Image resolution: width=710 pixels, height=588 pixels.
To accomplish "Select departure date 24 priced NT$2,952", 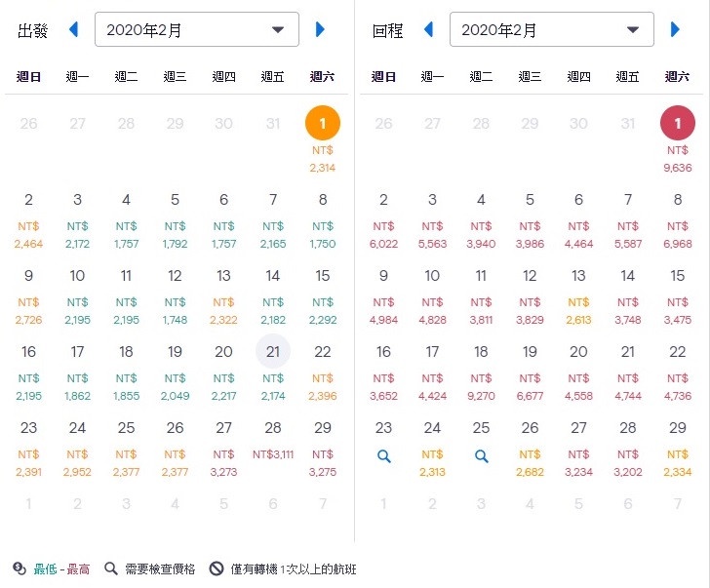I will [77, 449].
